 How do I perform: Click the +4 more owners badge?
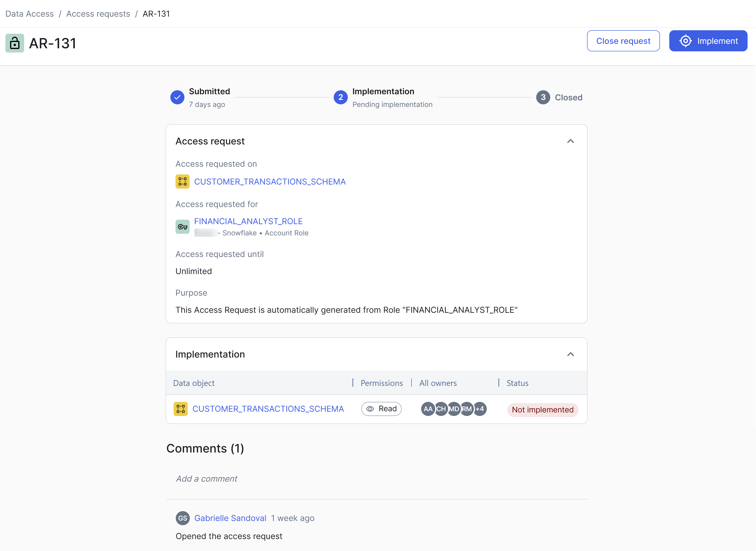click(x=480, y=409)
